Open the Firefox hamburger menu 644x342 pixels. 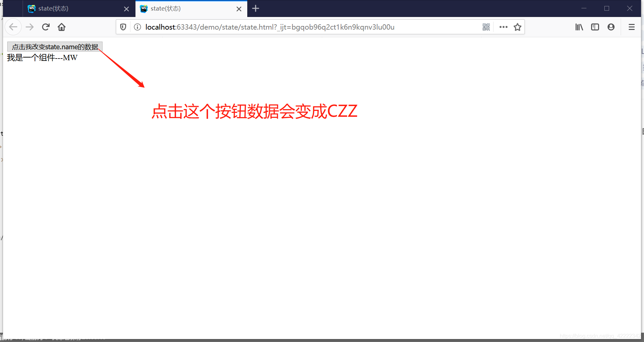[631, 27]
